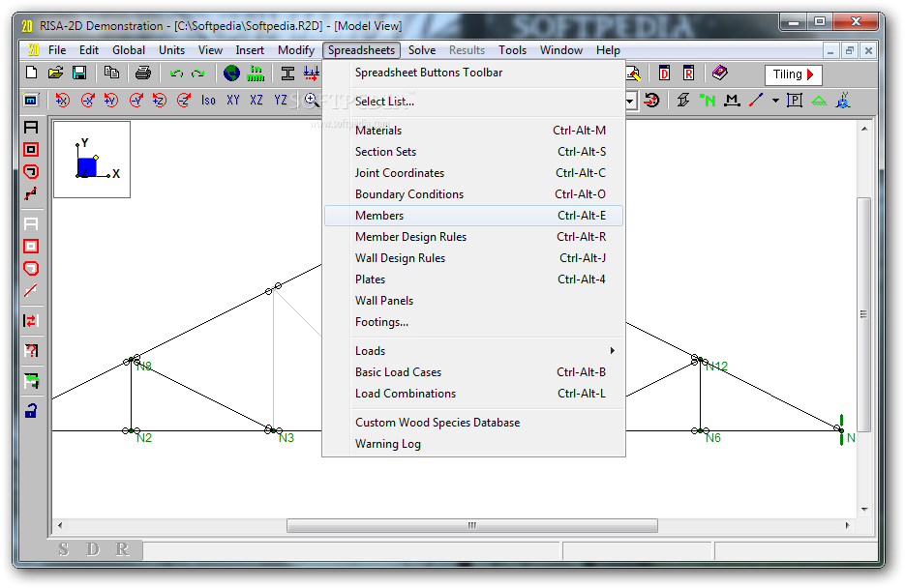This screenshot has width=905, height=588.
Task: Click the vertical scrollbar thumb
Action: point(864,314)
